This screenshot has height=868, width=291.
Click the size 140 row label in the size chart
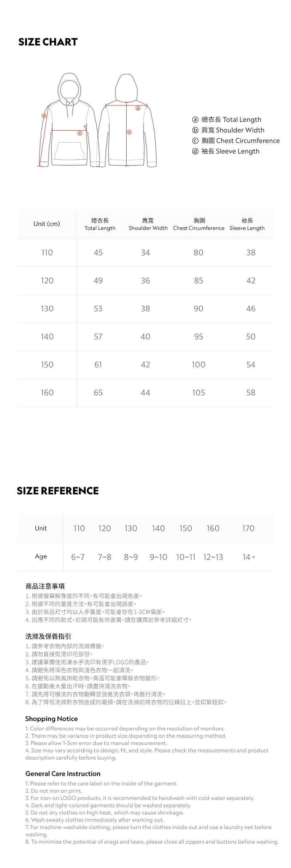point(47,337)
